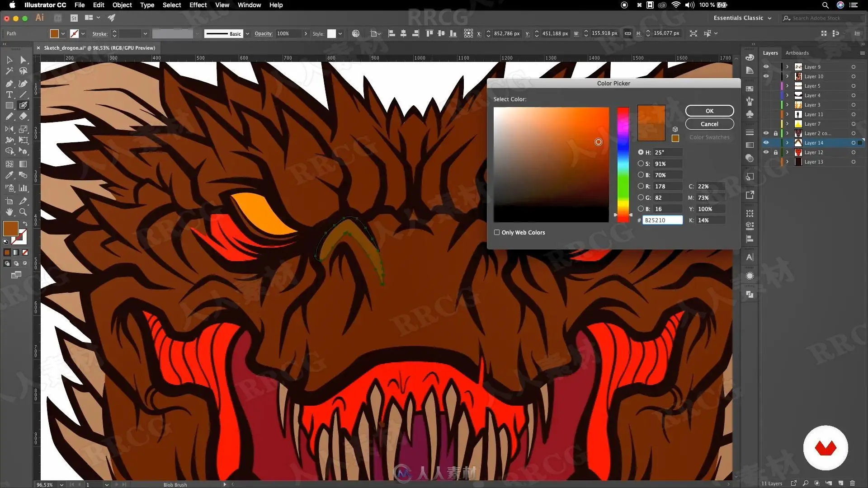Select the Magic Wand tool
The height and width of the screenshot is (488, 868).
point(9,71)
